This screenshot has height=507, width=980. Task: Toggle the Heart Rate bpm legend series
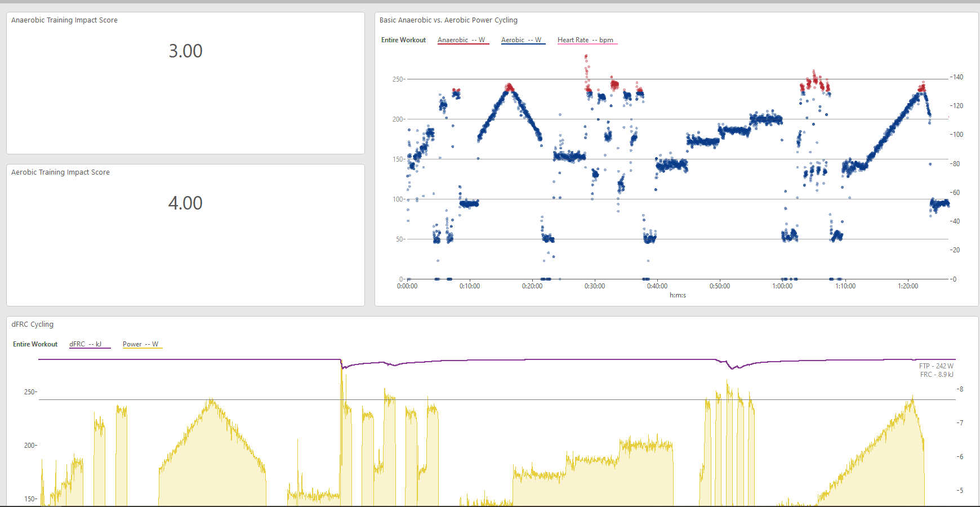(x=587, y=40)
